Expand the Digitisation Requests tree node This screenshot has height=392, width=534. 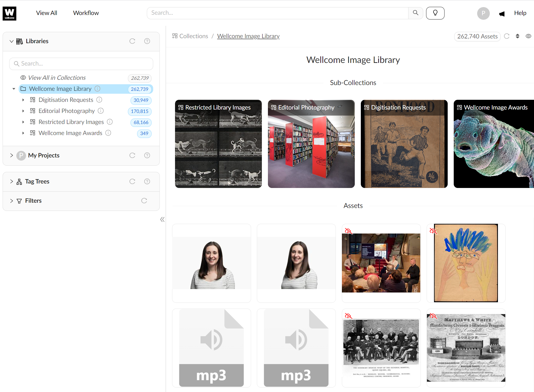(x=23, y=100)
